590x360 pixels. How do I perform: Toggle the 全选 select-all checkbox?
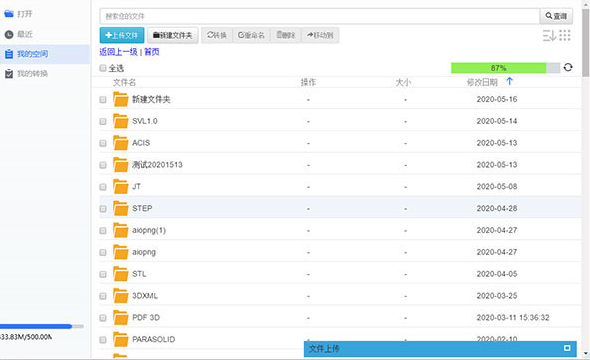[103, 68]
